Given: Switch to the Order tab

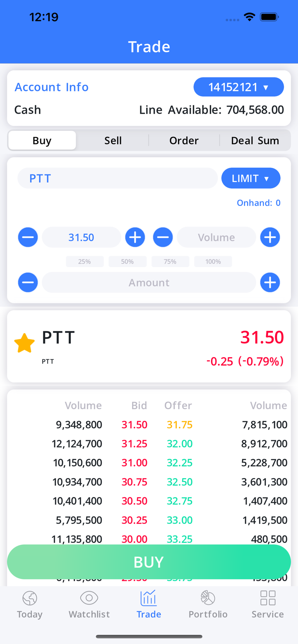Looking at the screenshot, I should (184, 141).
